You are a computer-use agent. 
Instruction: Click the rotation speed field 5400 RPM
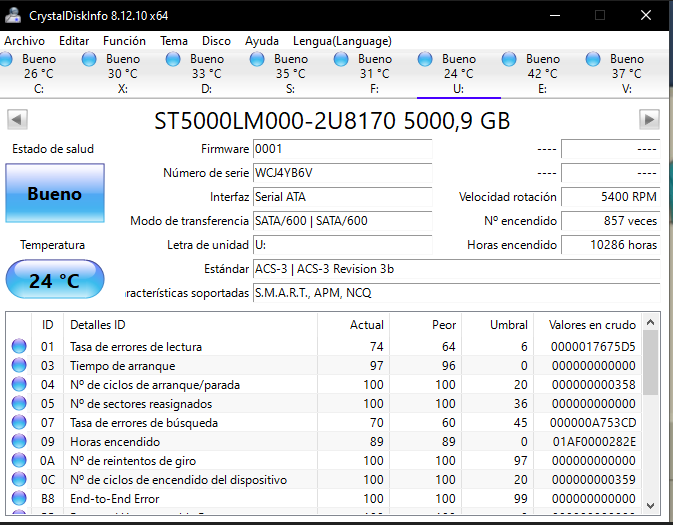point(611,197)
